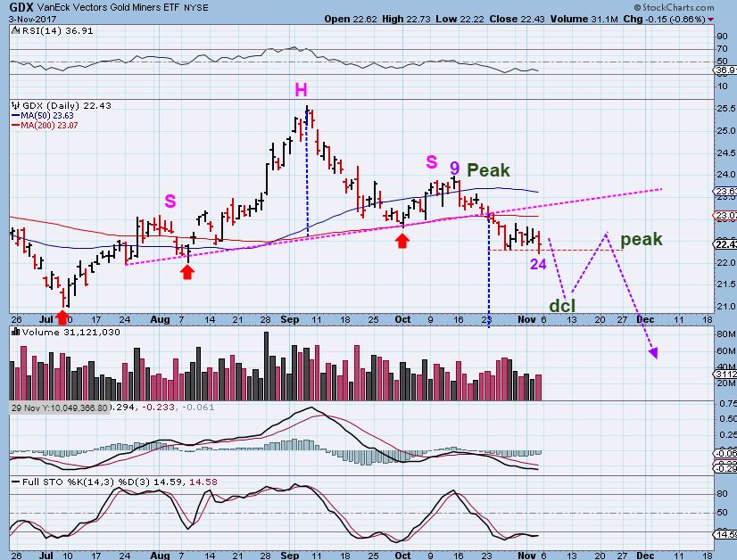Click the Dec label on the bottom date axis
The image size is (737, 560).
pyautogui.click(x=645, y=556)
